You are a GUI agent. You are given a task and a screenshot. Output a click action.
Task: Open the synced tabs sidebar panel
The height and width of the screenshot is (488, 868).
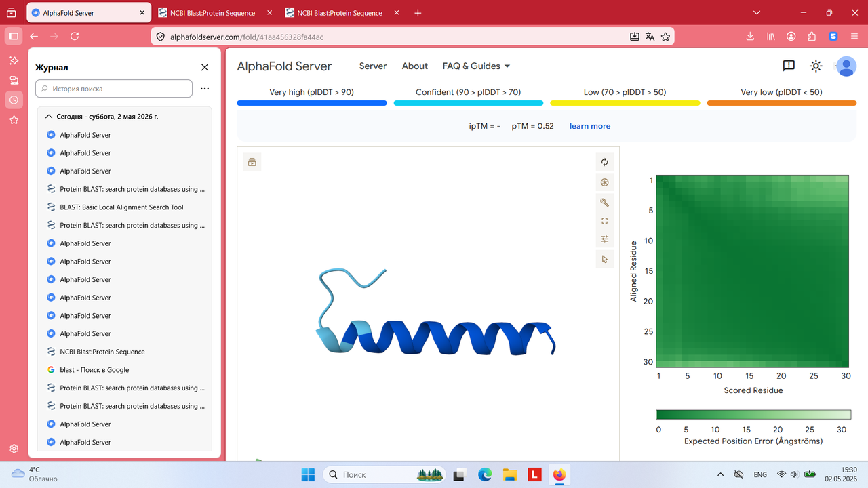click(14, 80)
